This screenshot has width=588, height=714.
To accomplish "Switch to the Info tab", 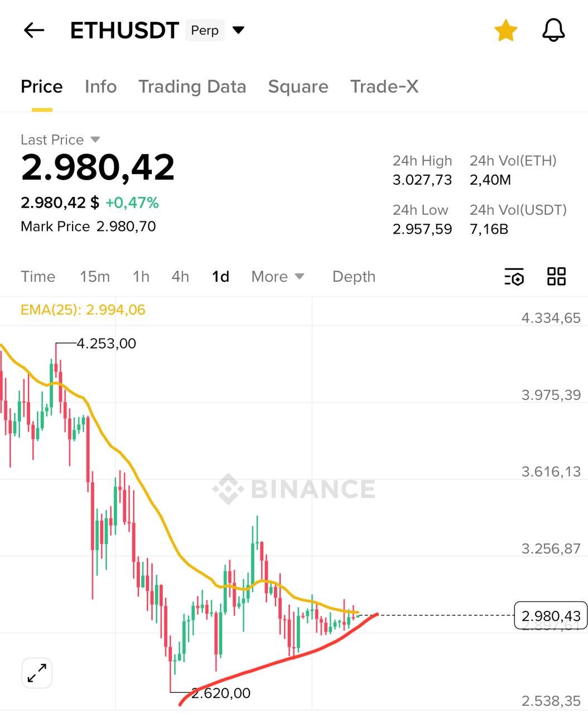I will [100, 87].
